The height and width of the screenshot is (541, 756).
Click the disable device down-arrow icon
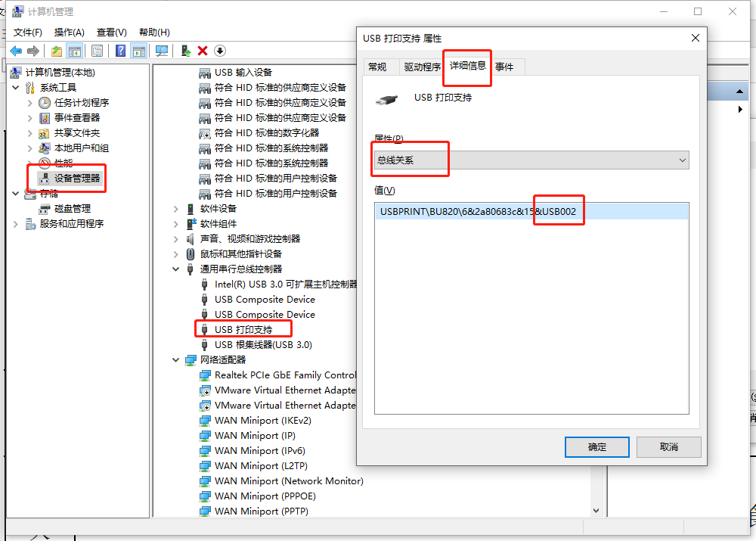[220, 51]
